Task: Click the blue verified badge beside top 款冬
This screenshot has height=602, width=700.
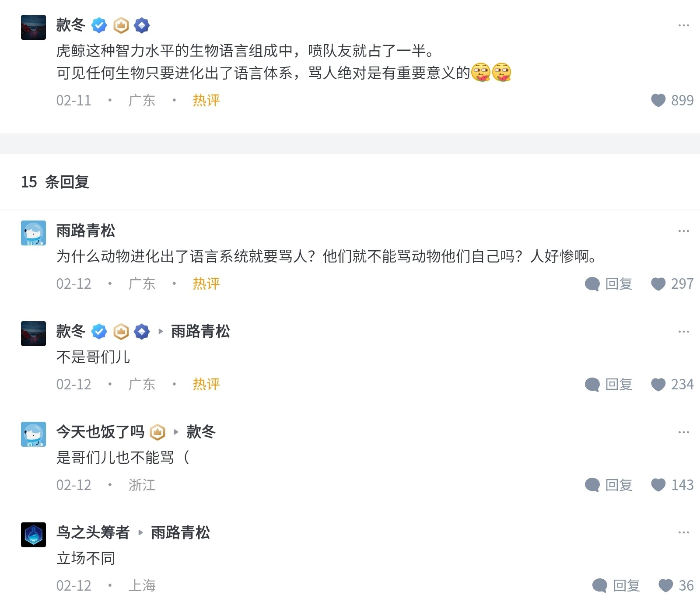Action: 99,25
